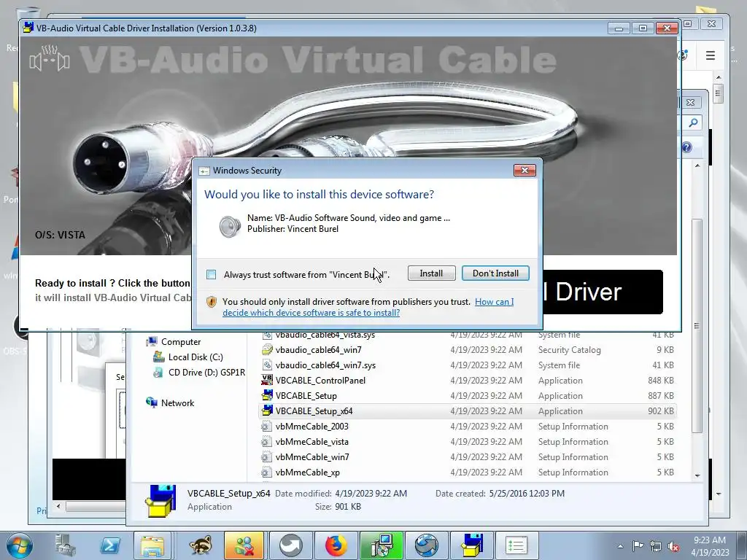Minimize the VB-Audio installer window
The width and height of the screenshot is (747, 560).
pos(619,28)
